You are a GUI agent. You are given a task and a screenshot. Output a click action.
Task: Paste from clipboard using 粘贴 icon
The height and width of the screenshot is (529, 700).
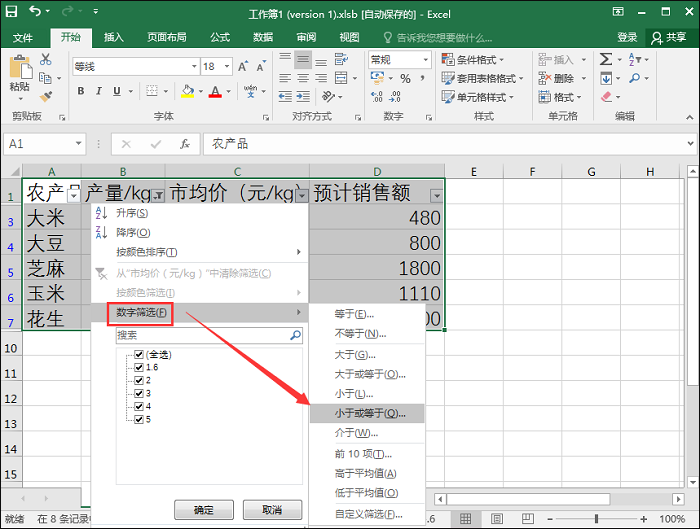tap(20, 68)
